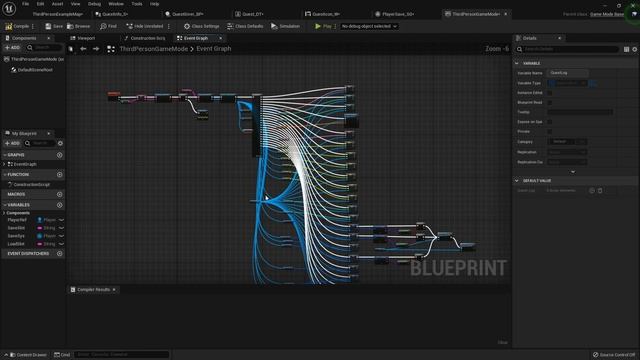Image resolution: width=640 pixels, height=360 pixels.
Task: Expand Components variable category
Action: pos(4,213)
